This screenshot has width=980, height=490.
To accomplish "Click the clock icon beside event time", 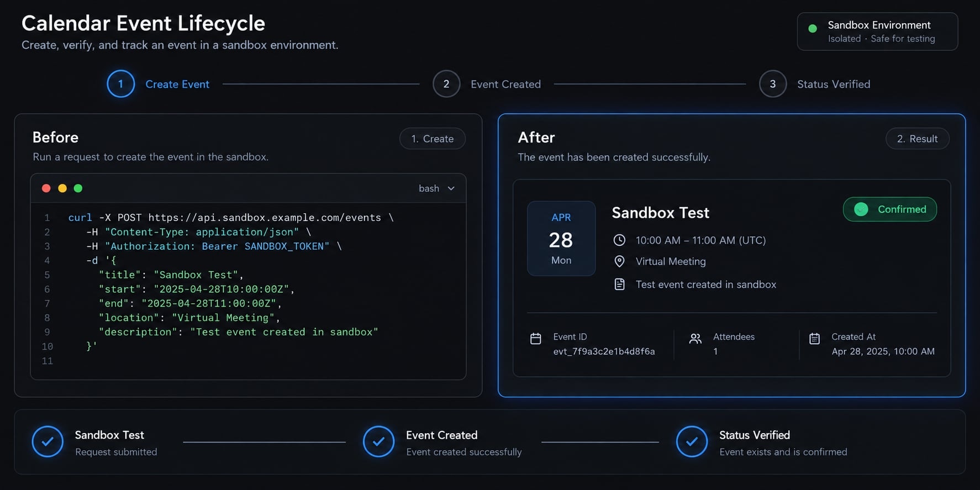I will tap(619, 240).
